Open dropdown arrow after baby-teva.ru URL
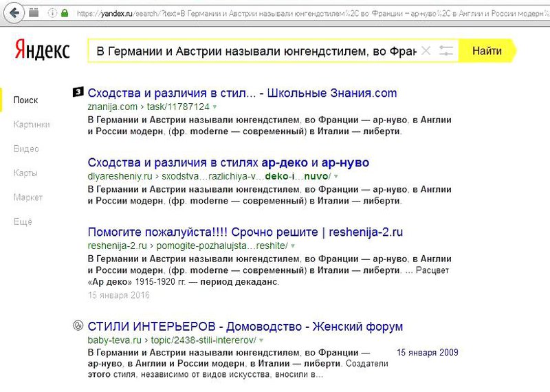 coord(261,341)
